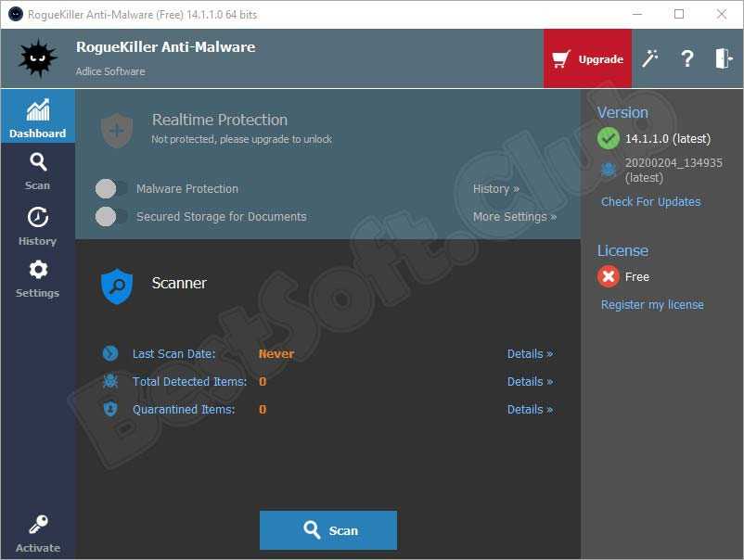The height and width of the screenshot is (560, 744).
Task: Click the 'Free' license text
Action: point(636,277)
